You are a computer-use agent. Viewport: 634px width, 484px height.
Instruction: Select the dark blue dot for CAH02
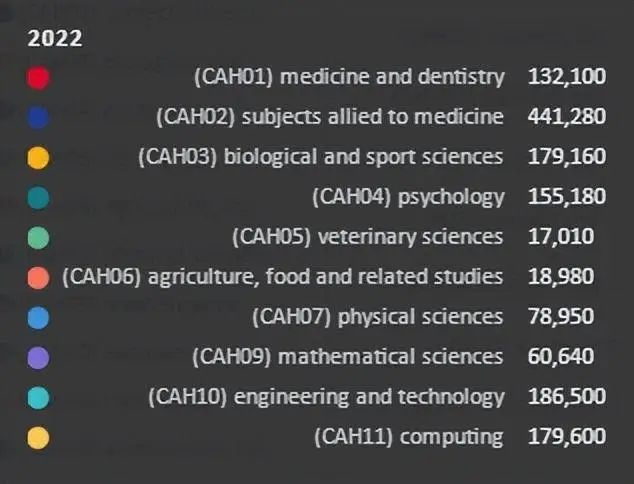[38, 118]
